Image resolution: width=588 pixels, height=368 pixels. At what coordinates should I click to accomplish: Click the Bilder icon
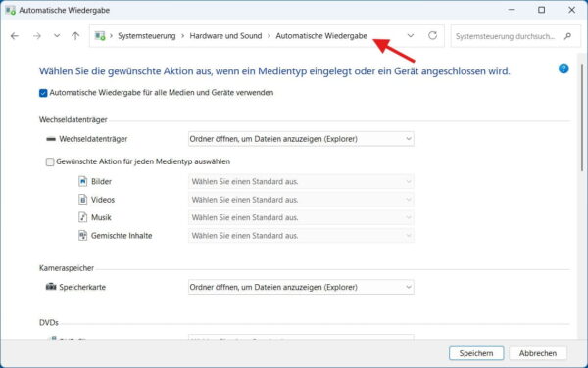tap(83, 182)
